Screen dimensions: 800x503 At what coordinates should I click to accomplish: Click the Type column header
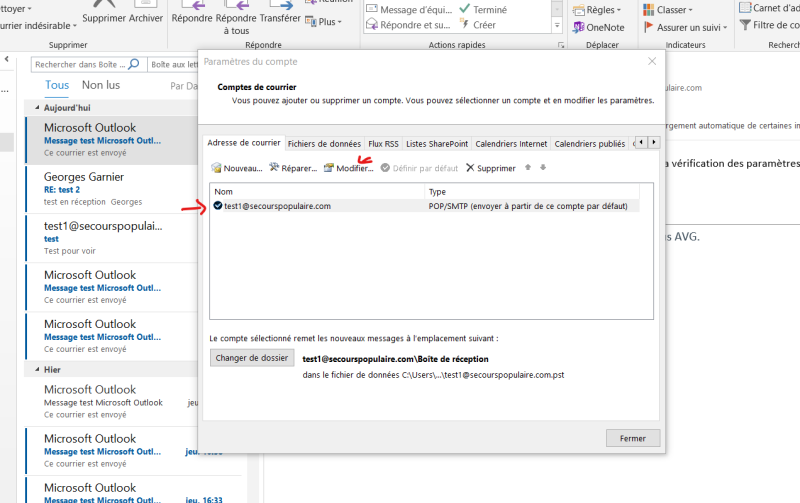[532, 192]
